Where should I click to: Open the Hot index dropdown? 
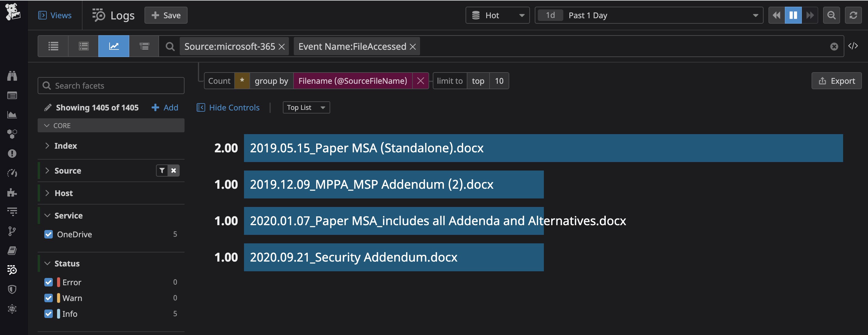497,15
